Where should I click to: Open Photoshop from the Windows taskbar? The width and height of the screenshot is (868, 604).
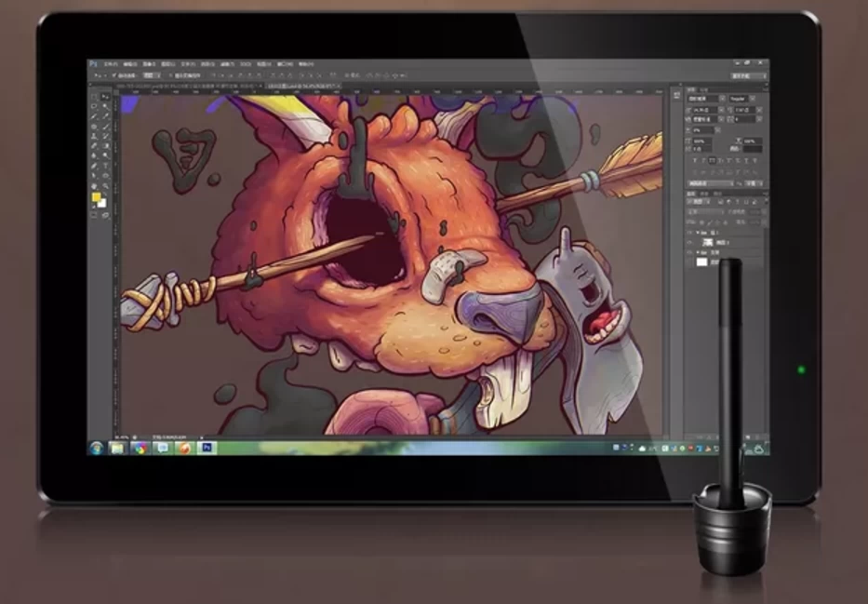(207, 448)
